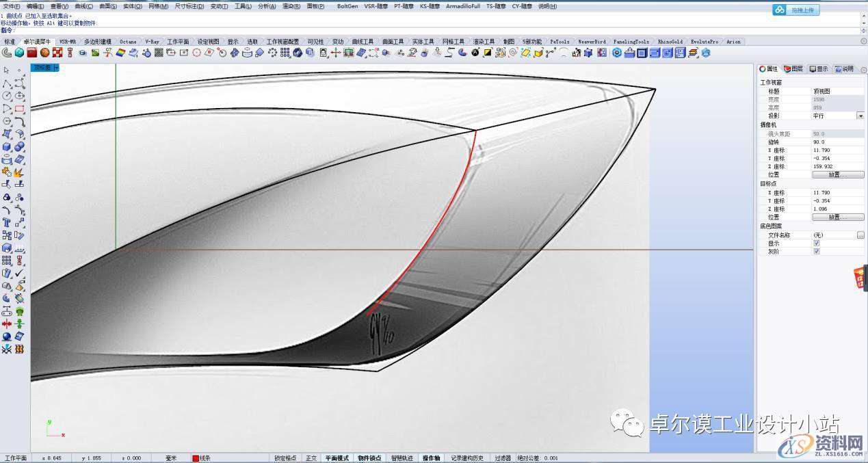Click the checkered red material icon
868x463 pixels.
coord(57,53)
